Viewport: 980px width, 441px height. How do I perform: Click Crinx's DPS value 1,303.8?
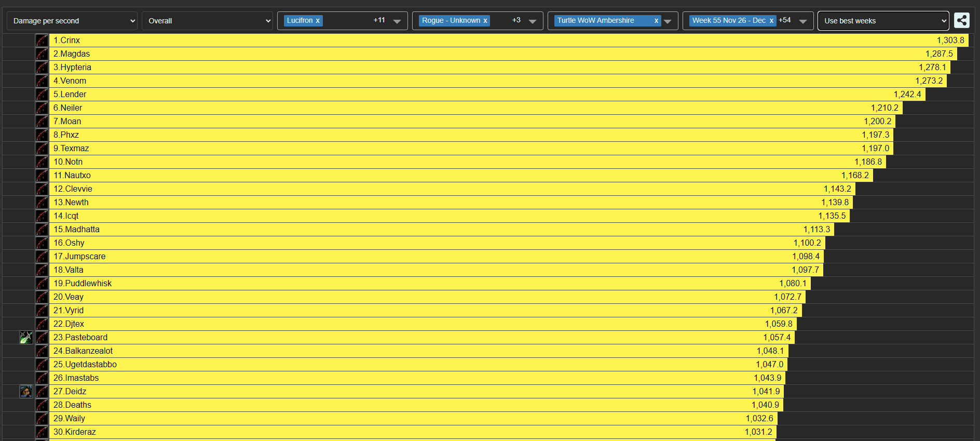coord(950,40)
